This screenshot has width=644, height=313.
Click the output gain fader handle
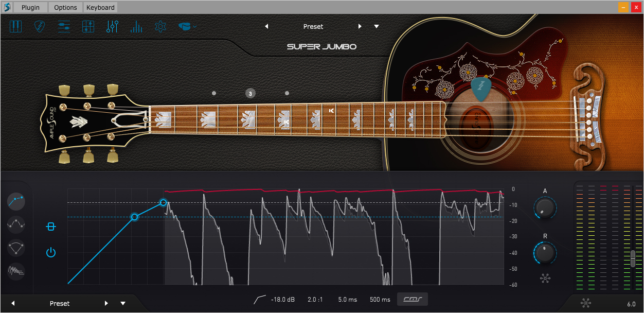(x=633, y=258)
